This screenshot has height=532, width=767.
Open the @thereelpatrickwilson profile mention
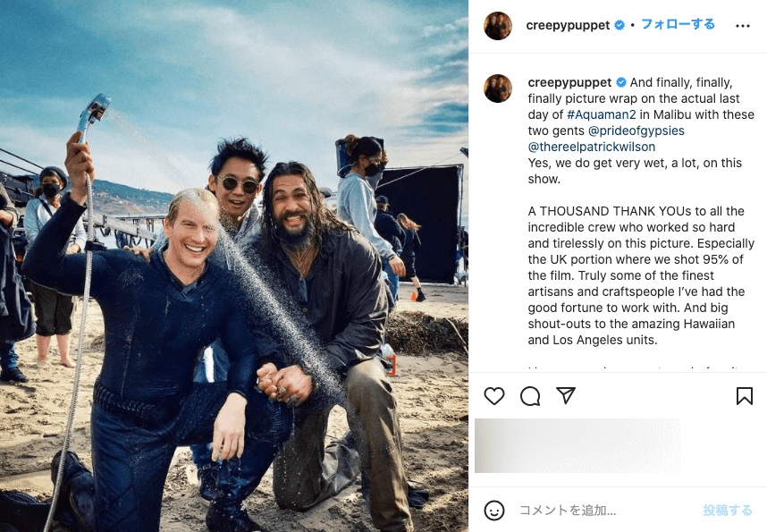[592, 147]
